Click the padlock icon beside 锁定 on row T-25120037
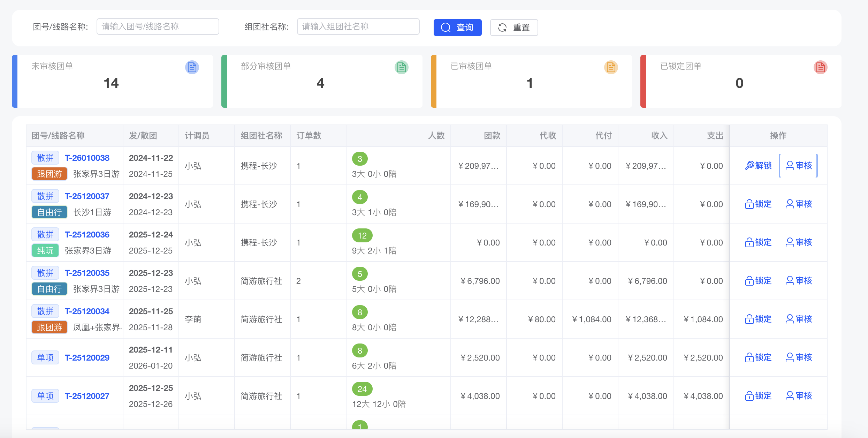Viewport: 868px width, 438px height. tap(750, 204)
